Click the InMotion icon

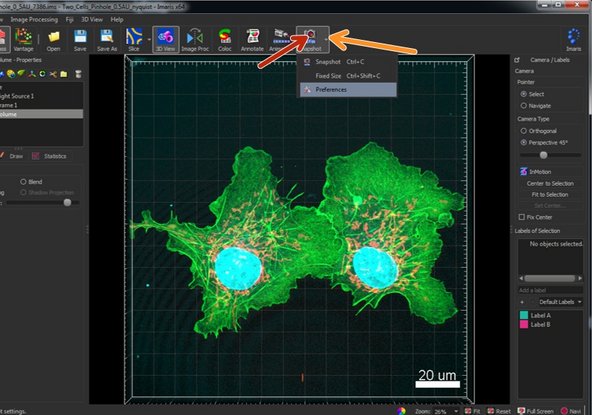coord(523,171)
